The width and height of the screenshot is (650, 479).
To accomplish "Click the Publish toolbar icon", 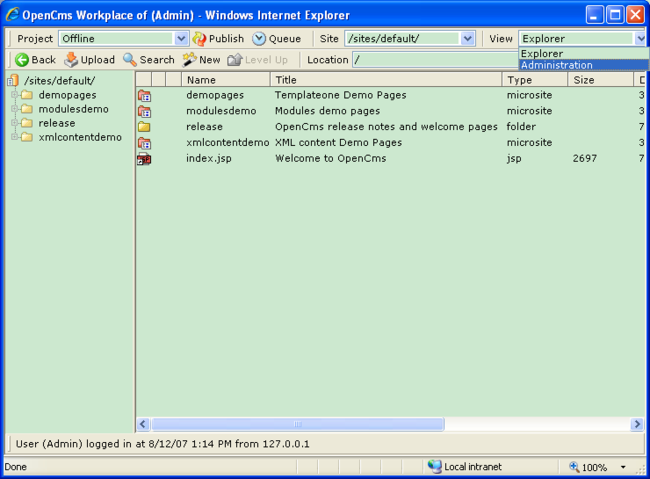I will 199,39.
